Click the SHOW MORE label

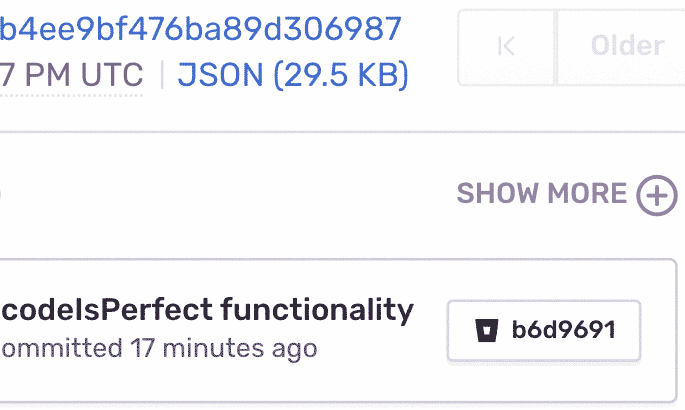[x=542, y=194]
